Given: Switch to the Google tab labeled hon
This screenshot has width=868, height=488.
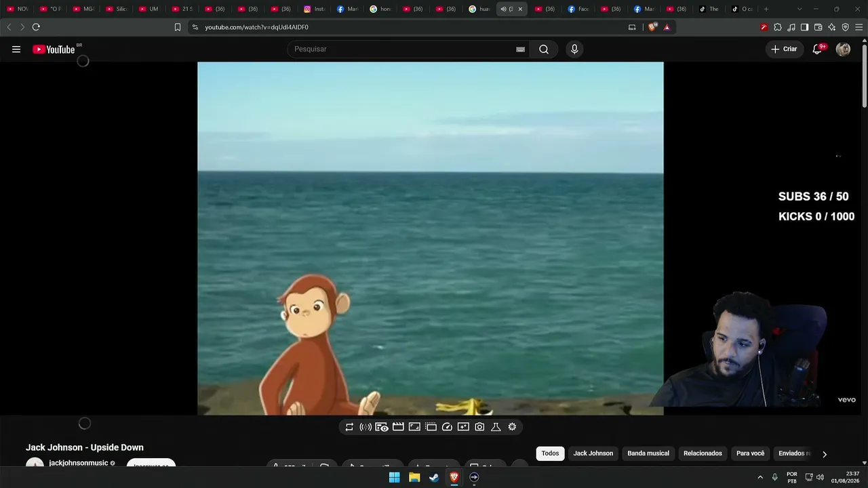Looking at the screenshot, I should pos(380,9).
